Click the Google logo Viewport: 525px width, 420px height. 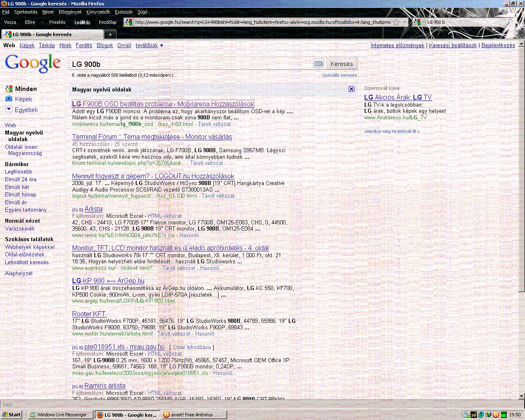click(x=32, y=64)
